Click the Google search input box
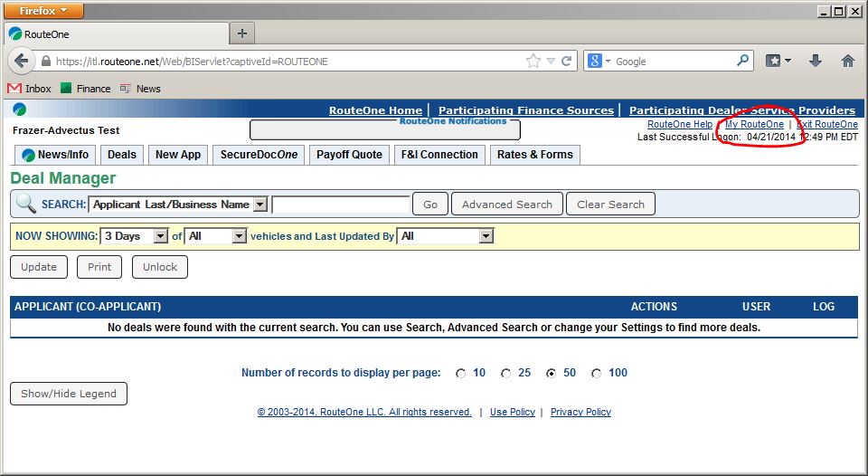 (673, 61)
